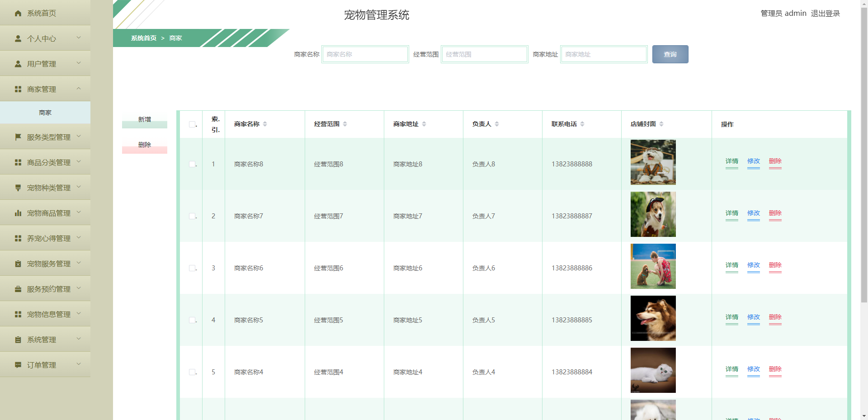Click the briefcase icon beside 服务预约管理
The width and height of the screenshot is (868, 420).
click(x=18, y=289)
